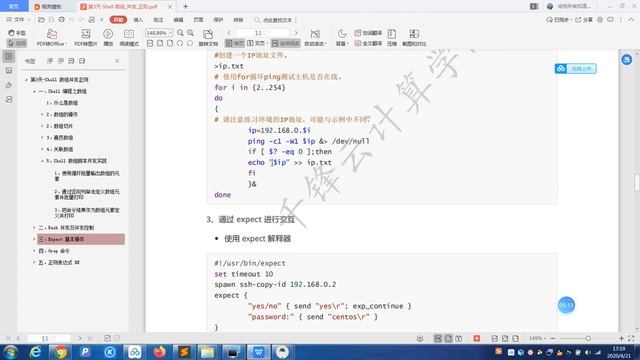Image resolution: width=640 pixels, height=360 pixels.
Task: Click the blue cloud upload button
Action: 576,69
